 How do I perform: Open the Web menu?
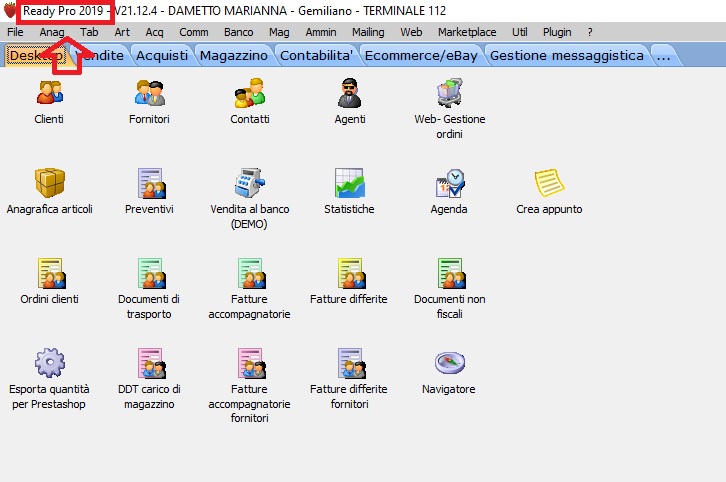(411, 32)
